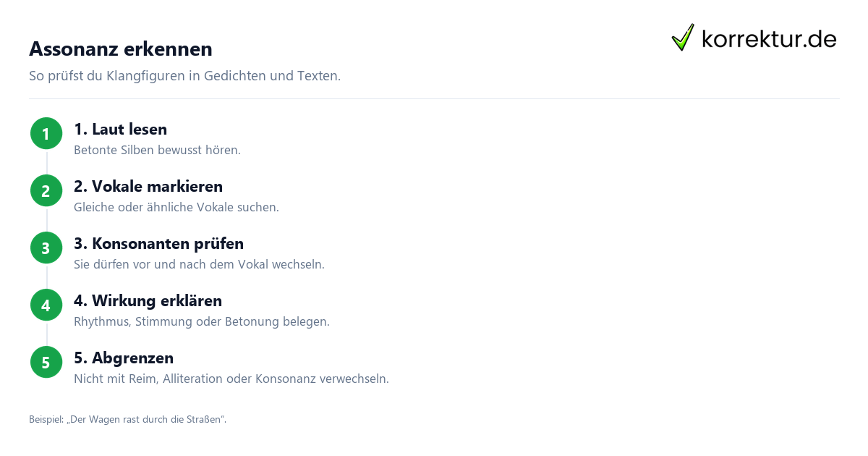Click the green step 2 circle
Viewport: 868px width, 456px height.
tap(46, 191)
